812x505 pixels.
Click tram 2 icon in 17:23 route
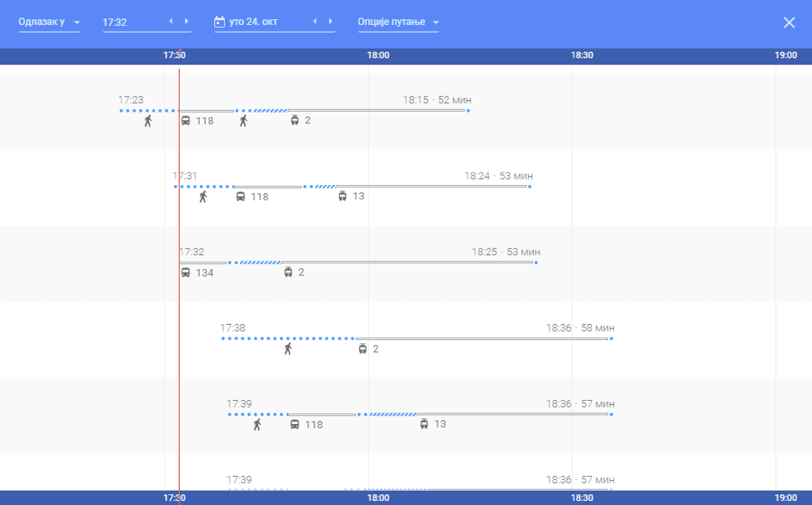295,121
